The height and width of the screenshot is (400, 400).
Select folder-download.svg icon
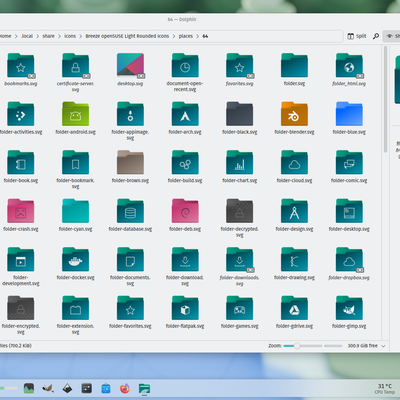coord(185,260)
